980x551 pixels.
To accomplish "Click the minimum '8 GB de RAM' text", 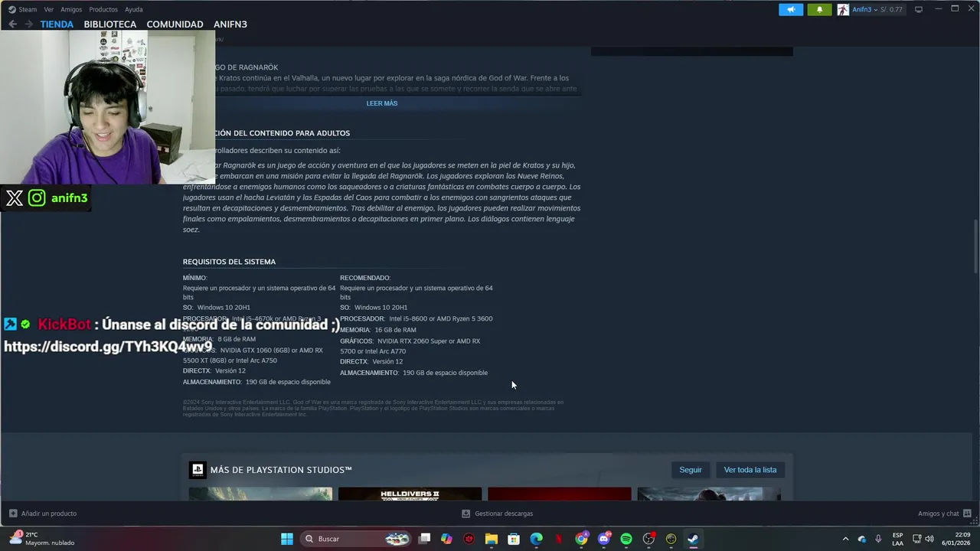I will tap(237, 339).
